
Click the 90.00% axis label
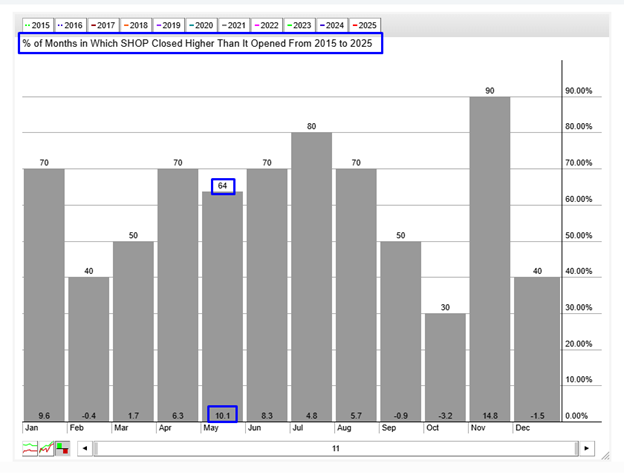(x=579, y=91)
